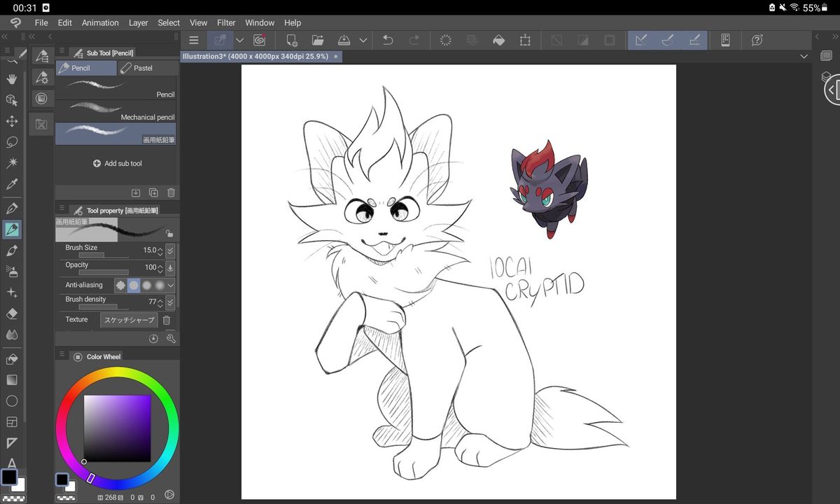Open the Edit menu
The height and width of the screenshot is (504, 840).
click(x=65, y=22)
